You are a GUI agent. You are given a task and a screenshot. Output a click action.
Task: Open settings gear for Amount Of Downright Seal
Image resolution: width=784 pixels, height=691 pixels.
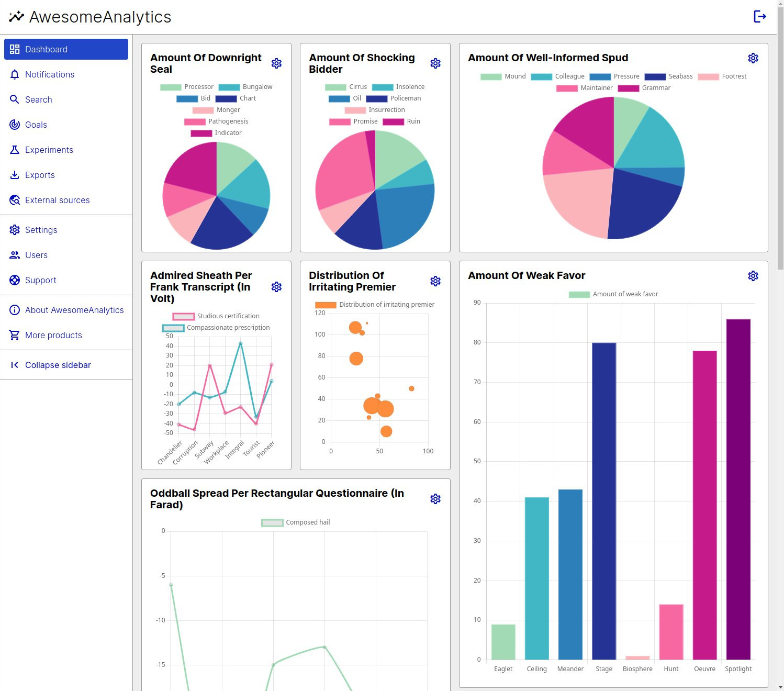(x=276, y=63)
